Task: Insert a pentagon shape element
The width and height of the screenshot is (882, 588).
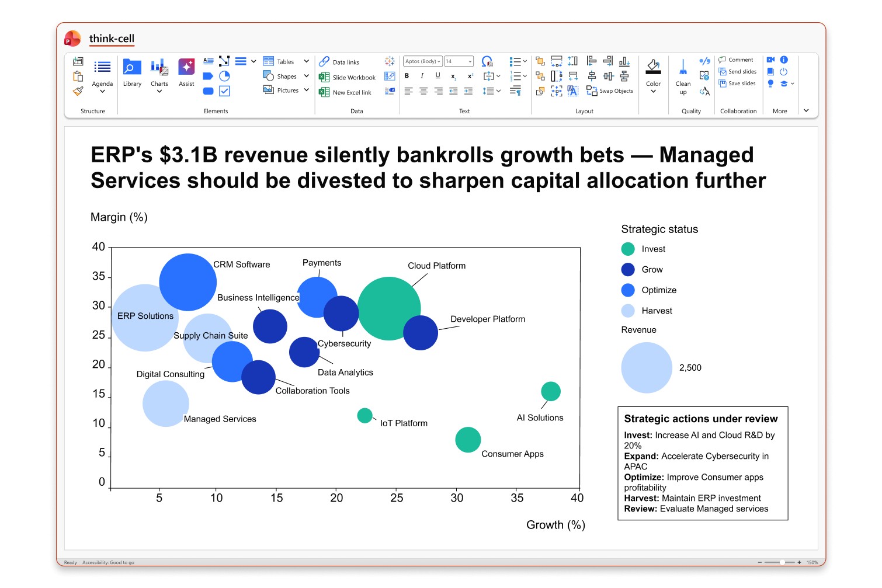Action: click(208, 76)
